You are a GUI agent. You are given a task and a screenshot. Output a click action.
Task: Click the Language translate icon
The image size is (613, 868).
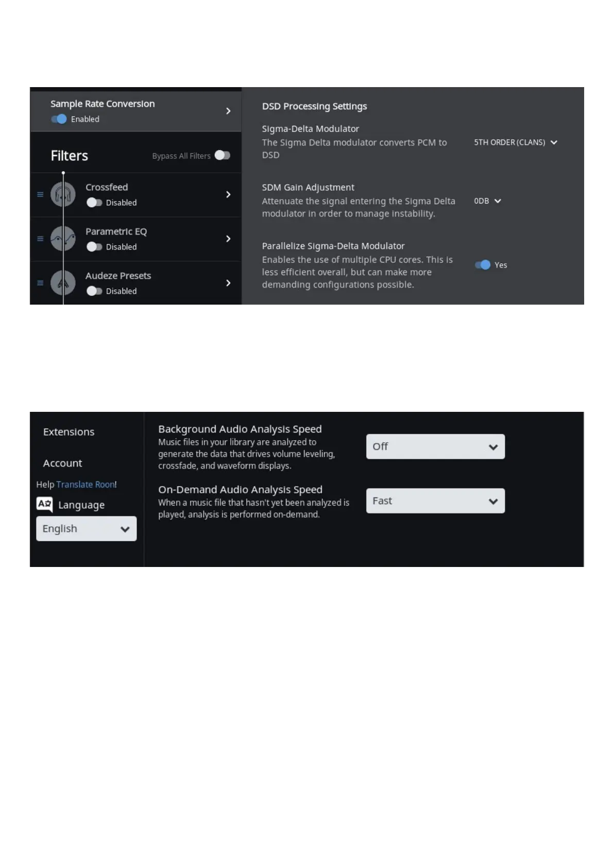click(x=44, y=504)
